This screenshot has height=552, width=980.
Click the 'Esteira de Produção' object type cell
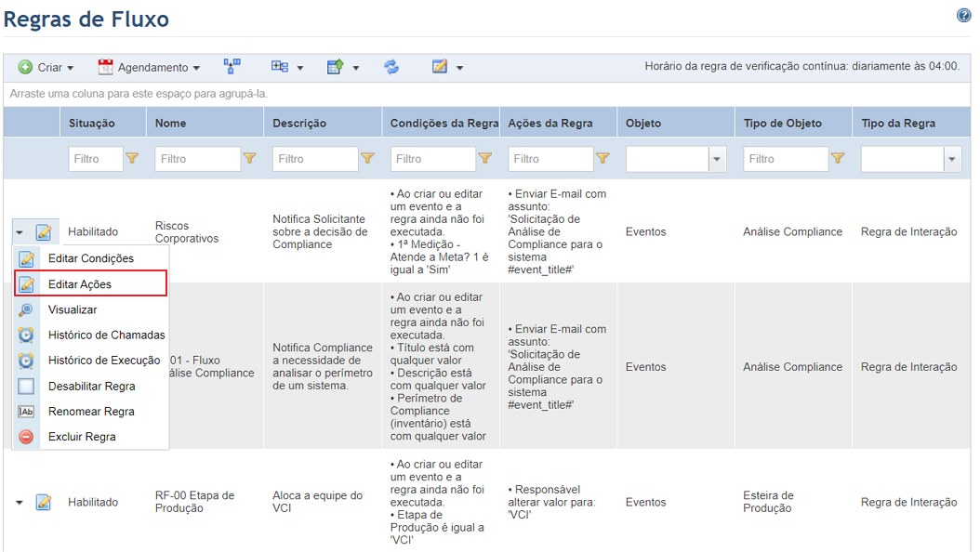pos(768,502)
